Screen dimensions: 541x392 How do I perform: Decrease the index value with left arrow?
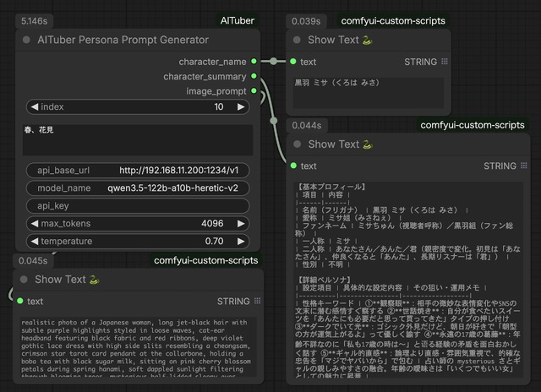34,107
